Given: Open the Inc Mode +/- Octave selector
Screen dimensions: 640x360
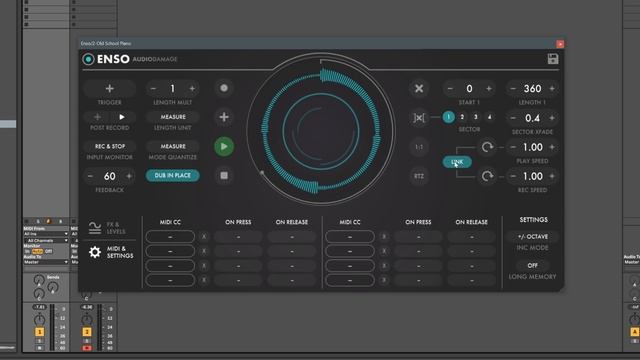Looking at the screenshot, I should (x=532, y=237).
